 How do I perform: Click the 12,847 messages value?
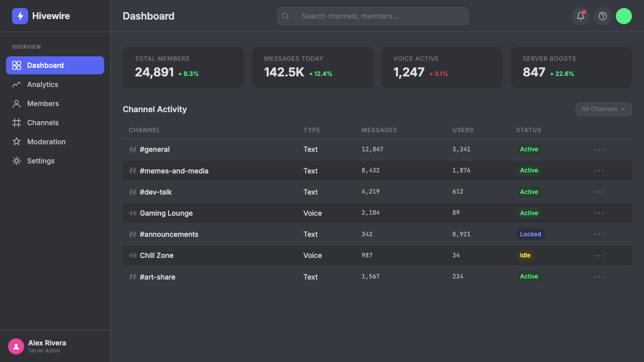372,149
